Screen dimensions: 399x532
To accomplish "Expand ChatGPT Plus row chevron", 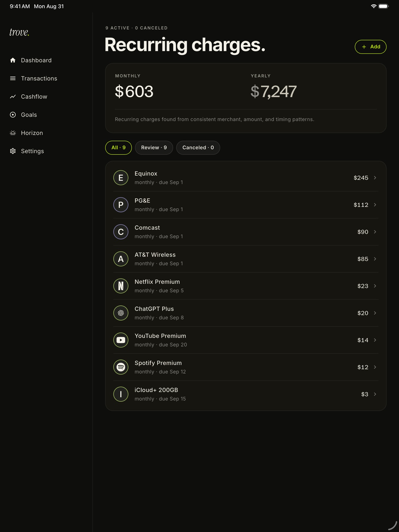I will point(375,313).
